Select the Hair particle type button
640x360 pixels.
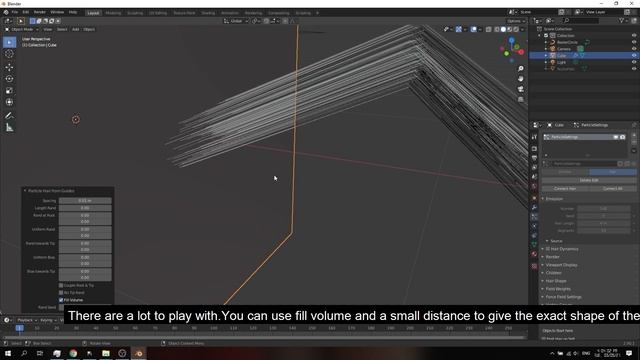(x=613, y=172)
